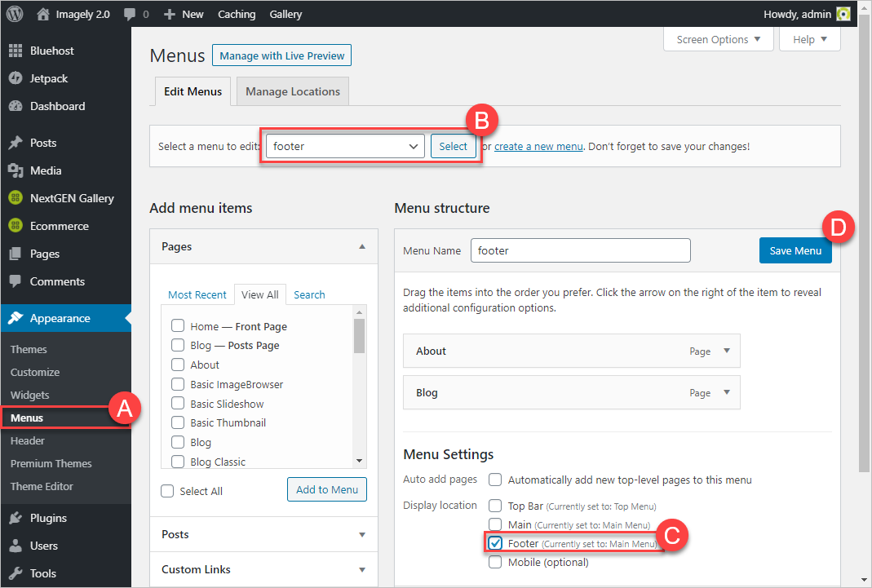Image resolution: width=872 pixels, height=588 pixels.
Task: Open Gallery in the admin bar
Action: coord(286,15)
